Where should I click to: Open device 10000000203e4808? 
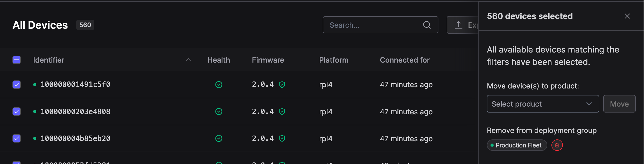tap(75, 111)
